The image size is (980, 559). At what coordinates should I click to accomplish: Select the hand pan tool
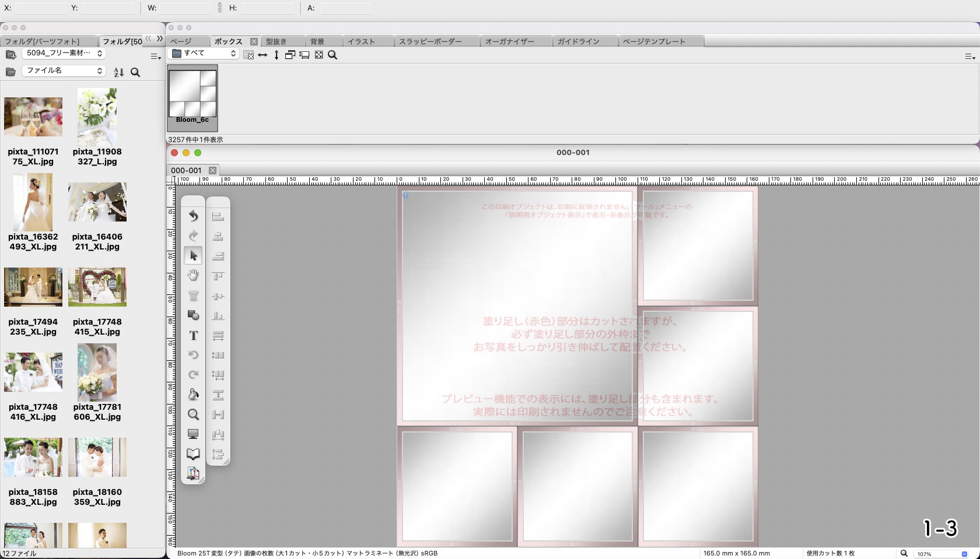click(193, 276)
